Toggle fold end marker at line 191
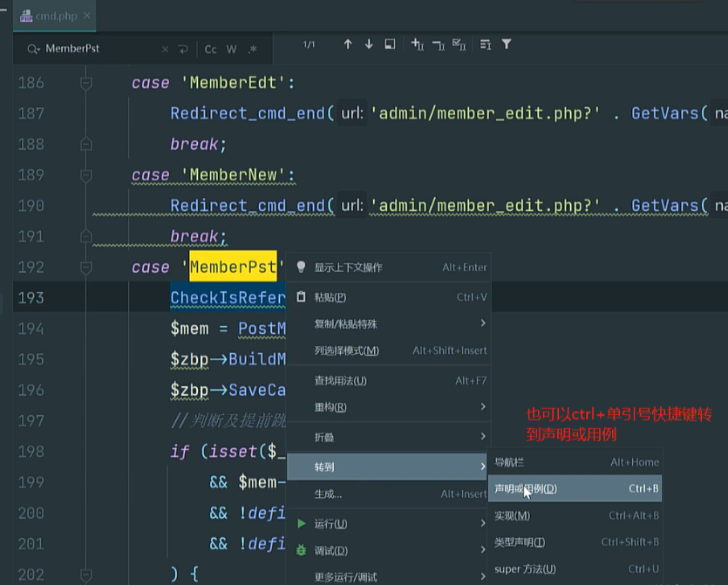This screenshot has height=585, width=728. [86, 236]
